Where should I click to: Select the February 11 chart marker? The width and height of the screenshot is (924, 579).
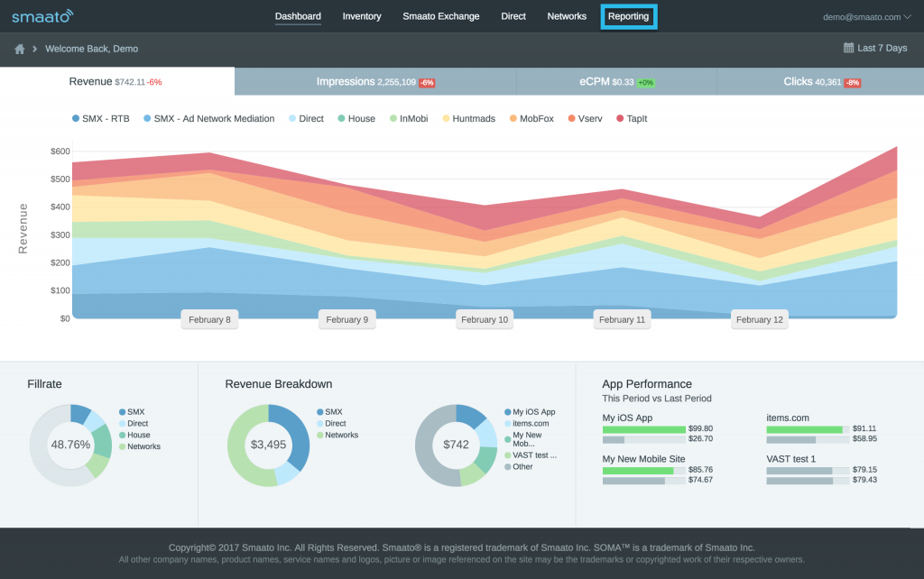tap(623, 319)
